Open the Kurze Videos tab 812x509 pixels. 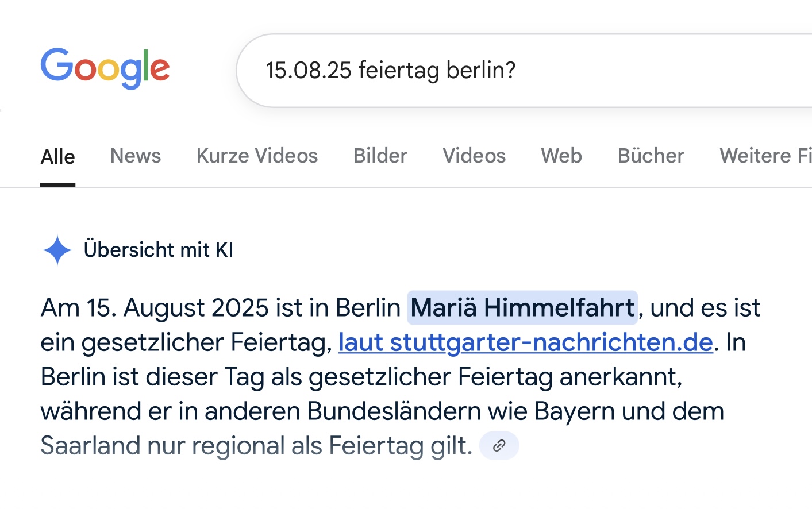(x=257, y=156)
